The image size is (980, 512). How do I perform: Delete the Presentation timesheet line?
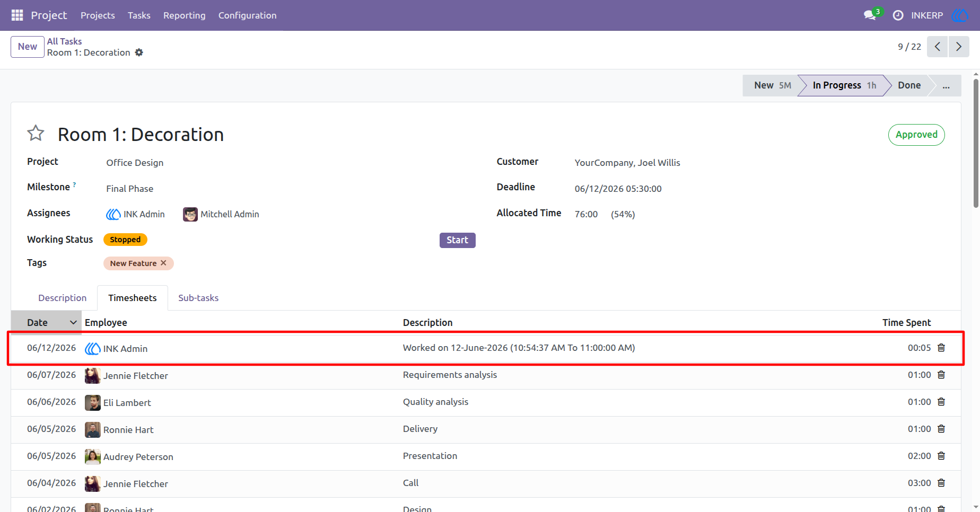click(941, 456)
